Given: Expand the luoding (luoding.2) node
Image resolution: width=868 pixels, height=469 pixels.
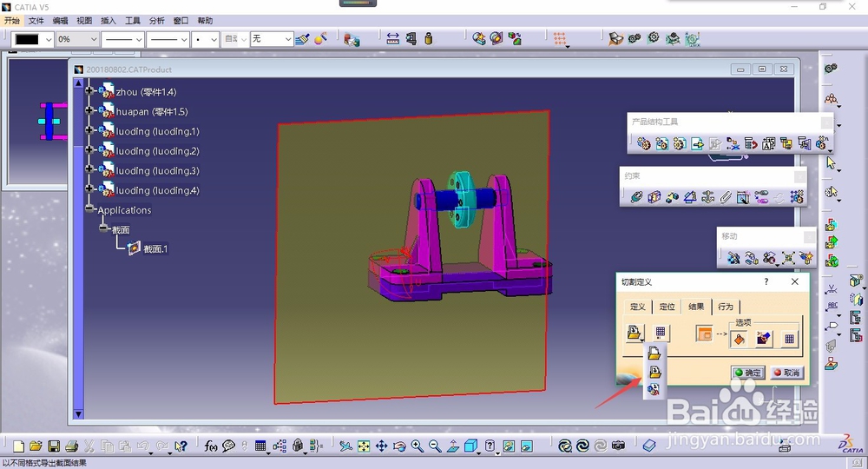Looking at the screenshot, I should pyautogui.click(x=89, y=149).
